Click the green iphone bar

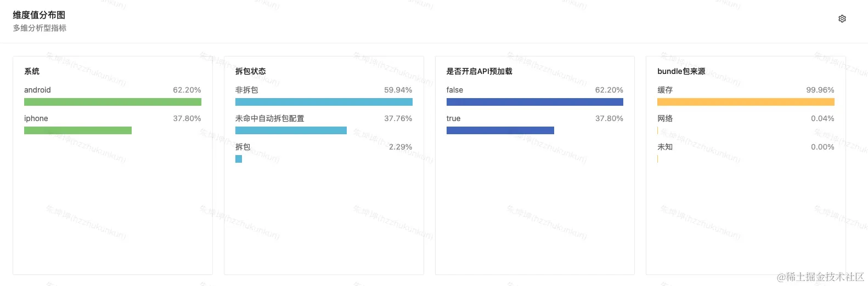[78, 130]
